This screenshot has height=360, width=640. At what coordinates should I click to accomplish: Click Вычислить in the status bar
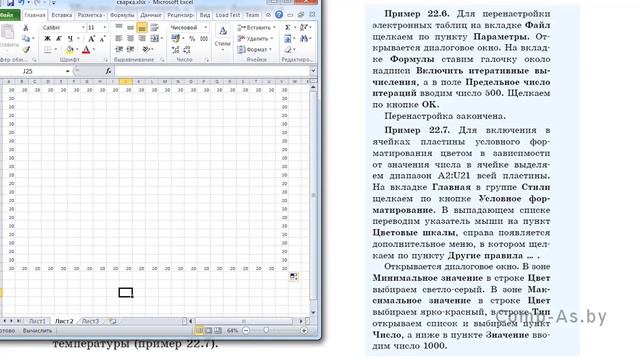[37, 331]
